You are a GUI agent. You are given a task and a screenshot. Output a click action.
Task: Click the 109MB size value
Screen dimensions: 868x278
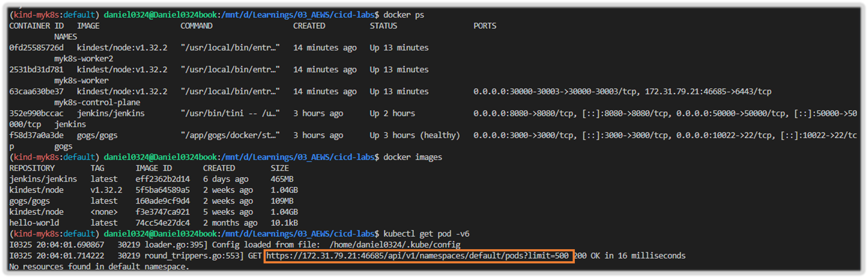pyautogui.click(x=282, y=201)
